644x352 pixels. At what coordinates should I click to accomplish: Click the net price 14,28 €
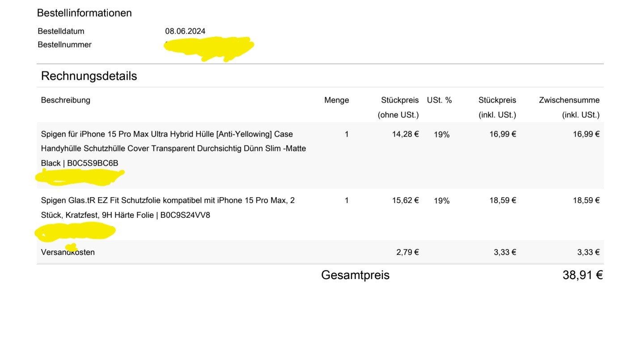(x=405, y=134)
